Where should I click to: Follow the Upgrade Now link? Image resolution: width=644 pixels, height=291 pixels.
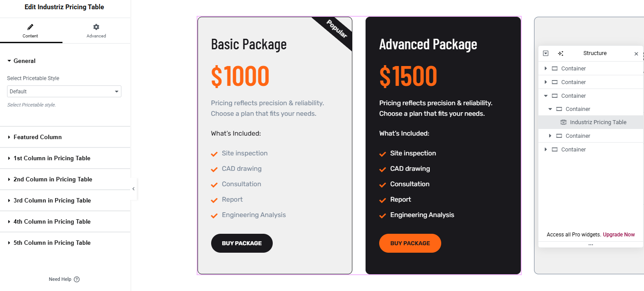coord(619,235)
